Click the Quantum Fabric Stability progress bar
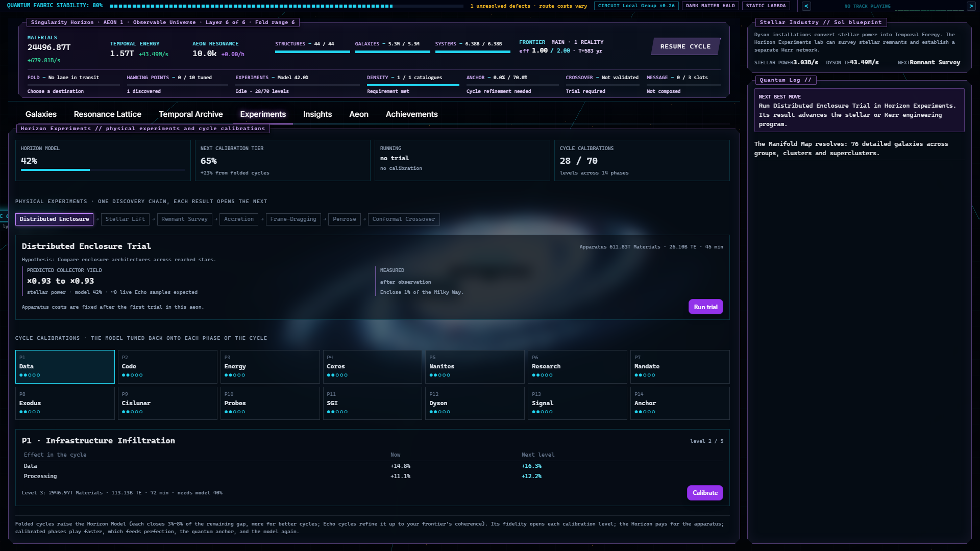Viewport: 980px width, 551px height. [x=286, y=6]
